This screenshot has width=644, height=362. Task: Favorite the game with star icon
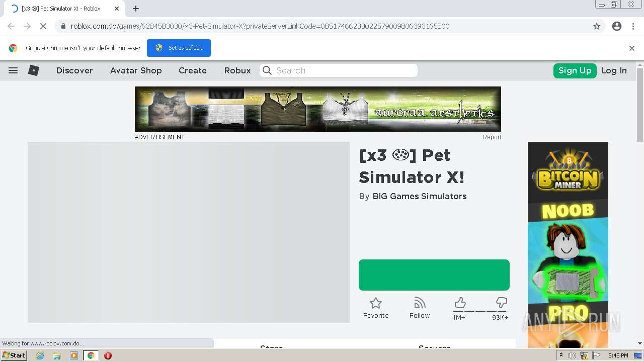tap(376, 308)
